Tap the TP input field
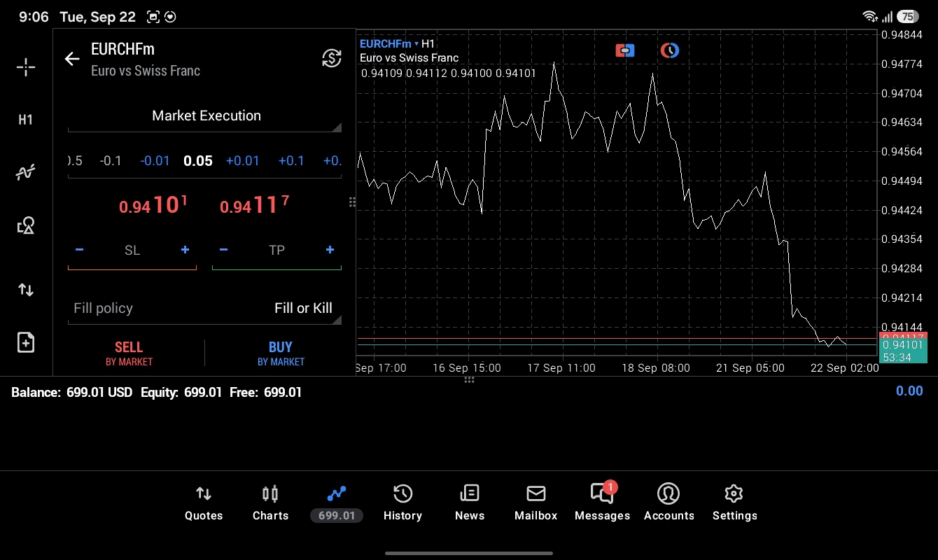This screenshot has width=938, height=560. coord(276,250)
